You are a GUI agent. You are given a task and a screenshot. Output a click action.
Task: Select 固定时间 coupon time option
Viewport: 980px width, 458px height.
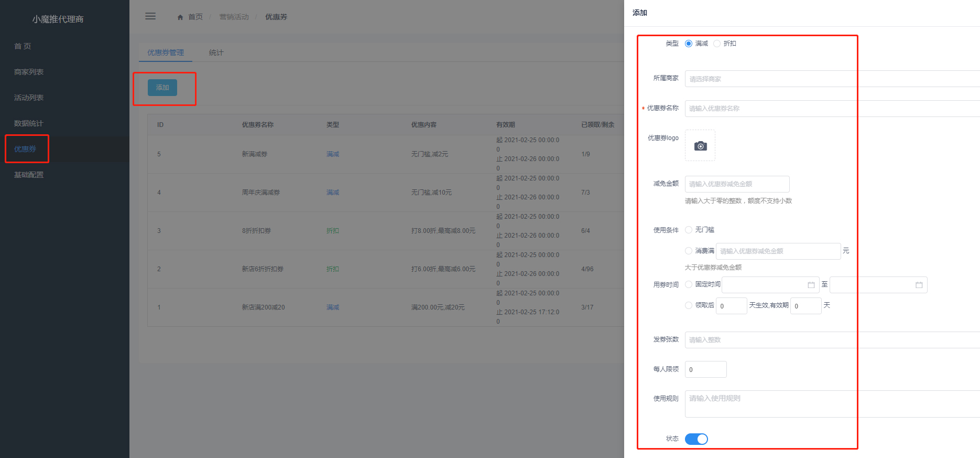(x=689, y=284)
